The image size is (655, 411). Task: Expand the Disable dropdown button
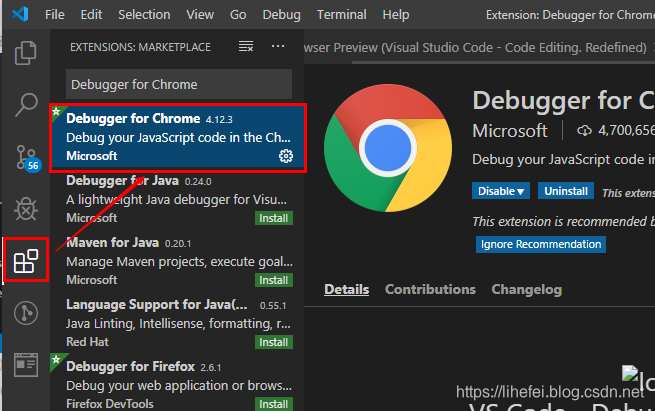[x=501, y=191]
